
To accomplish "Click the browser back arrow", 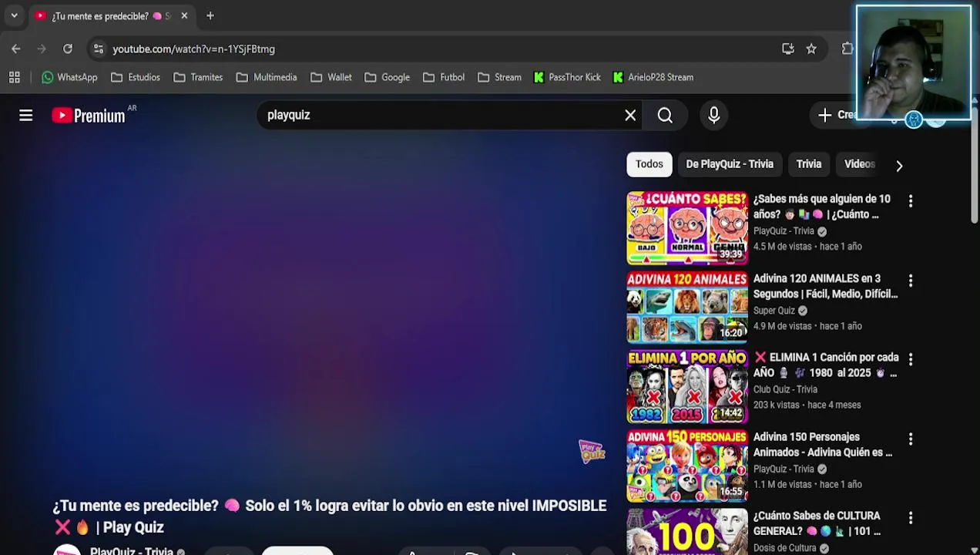I will click(16, 49).
